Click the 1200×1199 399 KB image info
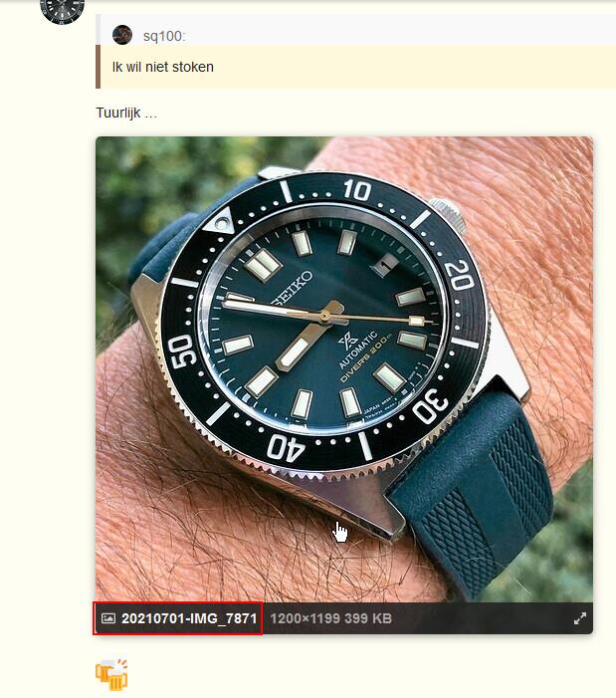Viewport: 616px width, 698px height. coord(331,618)
